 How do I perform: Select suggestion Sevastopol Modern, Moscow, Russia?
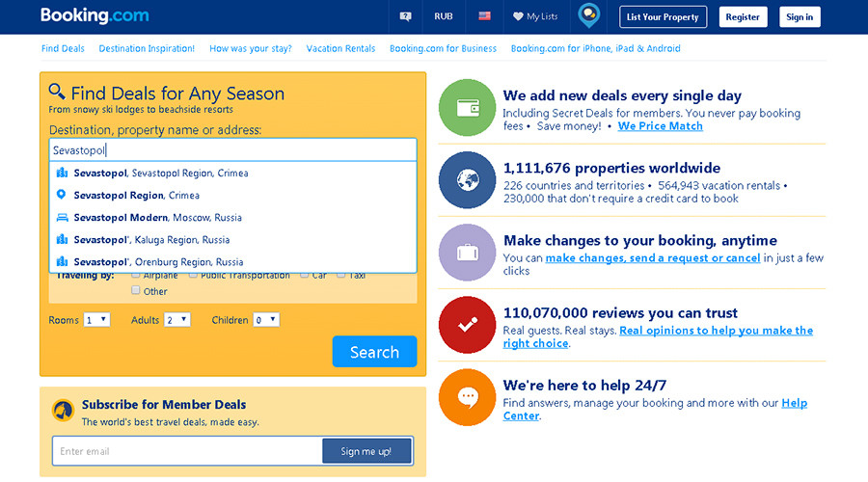pyautogui.click(x=233, y=218)
